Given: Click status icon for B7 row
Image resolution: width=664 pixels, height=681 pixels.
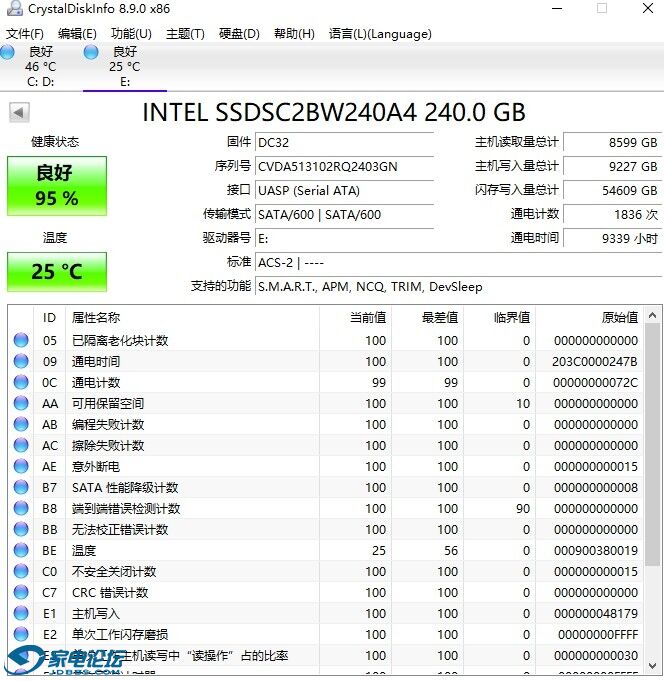Looking at the screenshot, I should coord(21,487).
